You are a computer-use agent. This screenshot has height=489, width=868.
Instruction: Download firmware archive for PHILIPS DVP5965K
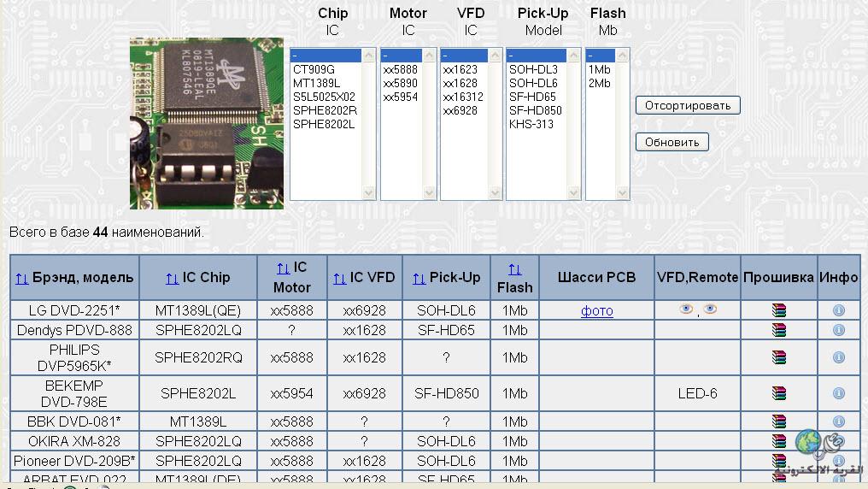(779, 357)
